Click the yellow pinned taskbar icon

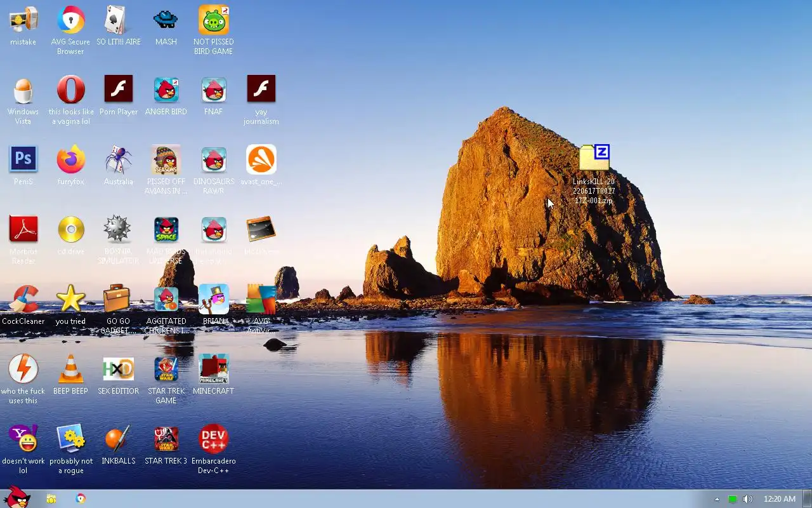pyautogui.click(x=51, y=499)
